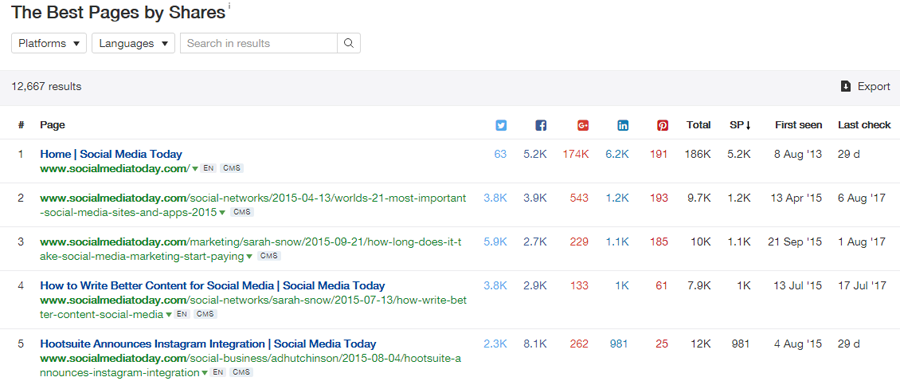Image resolution: width=900 pixels, height=385 pixels.
Task: Click the EN tag on homepage row
Action: coord(208,169)
